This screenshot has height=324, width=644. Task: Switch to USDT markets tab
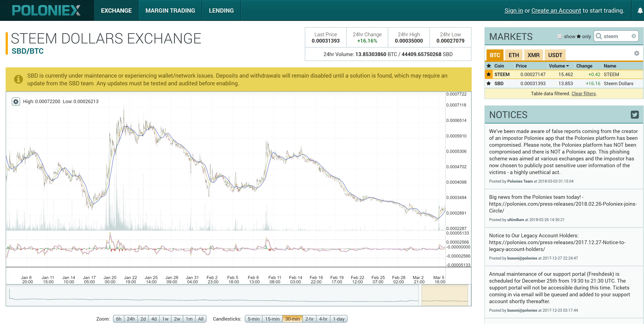coord(555,55)
